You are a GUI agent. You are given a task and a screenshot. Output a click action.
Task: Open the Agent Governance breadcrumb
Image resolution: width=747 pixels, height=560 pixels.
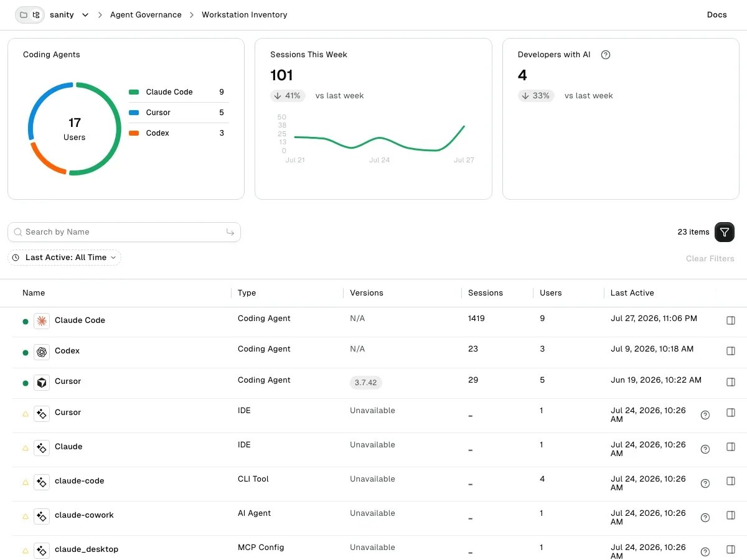click(146, 15)
